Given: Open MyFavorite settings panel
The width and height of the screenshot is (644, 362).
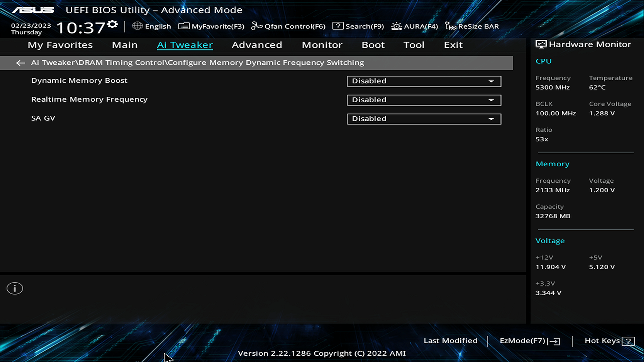Looking at the screenshot, I should click(212, 26).
